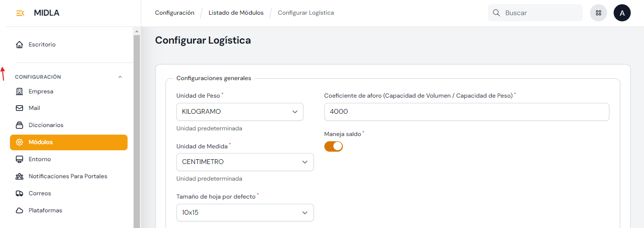Click the Diccionarios icon in sidebar
This screenshot has width=644, height=228.
pyautogui.click(x=19, y=125)
